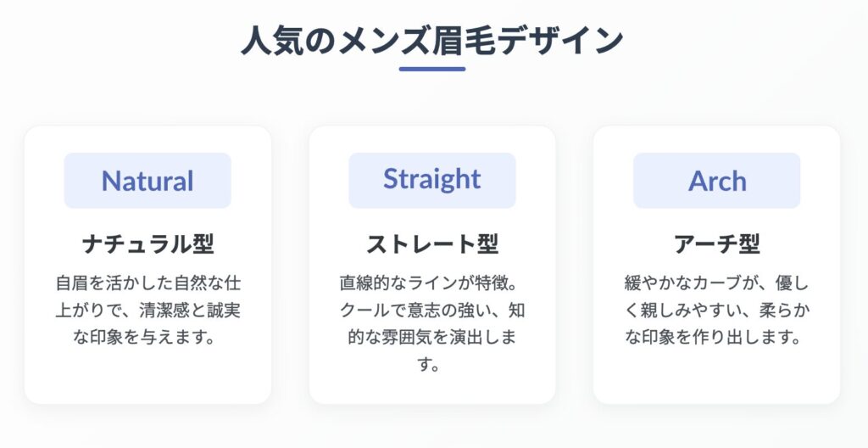Open the ナチュラル型 card title
868x448 pixels.
147,244
